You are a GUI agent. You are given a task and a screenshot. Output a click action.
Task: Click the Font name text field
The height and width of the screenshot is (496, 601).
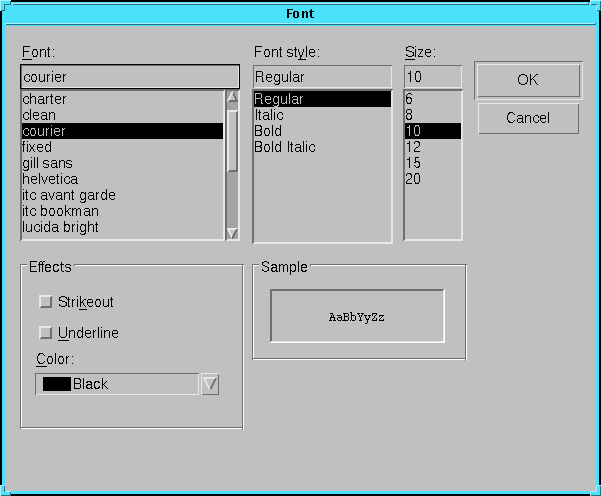click(x=130, y=77)
